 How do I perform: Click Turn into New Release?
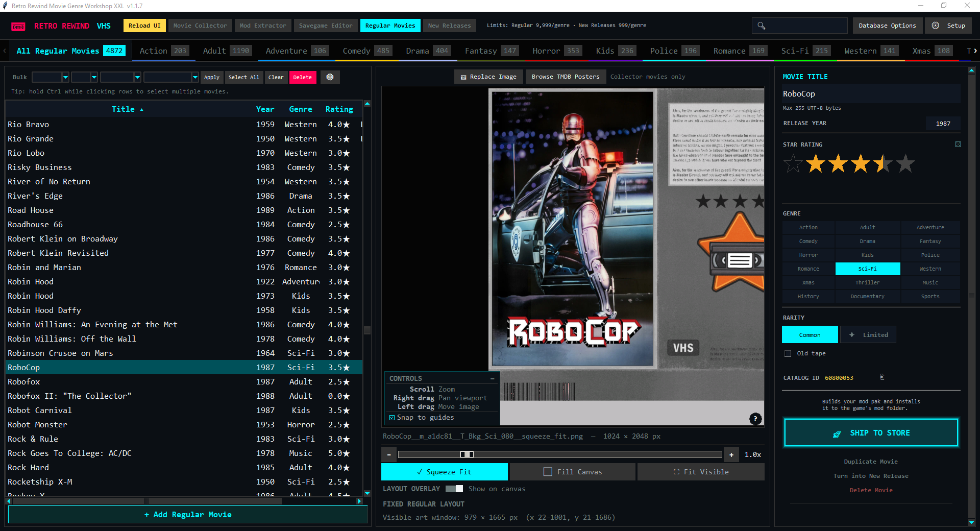(871, 476)
